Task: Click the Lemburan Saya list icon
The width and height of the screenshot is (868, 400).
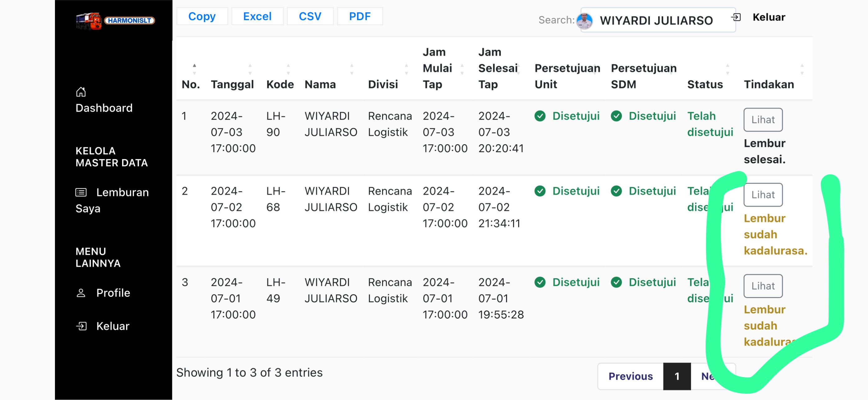Action: 81,192
